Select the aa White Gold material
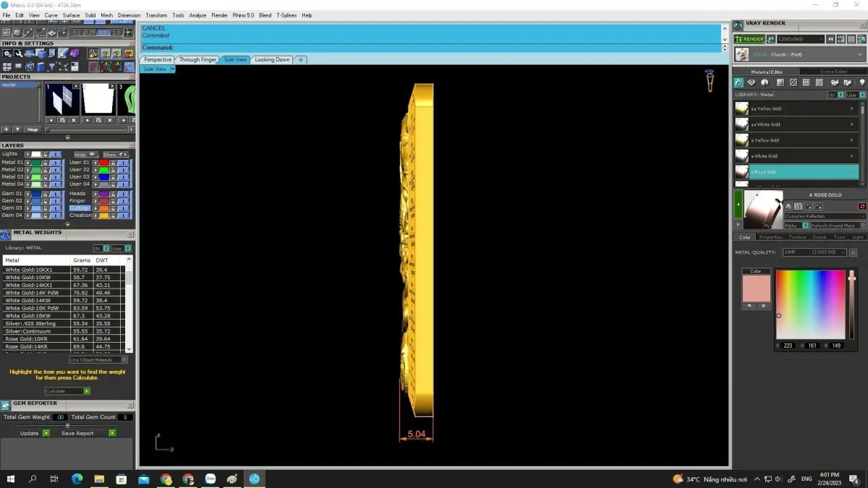Screen dimensions: 868x488 [796, 124]
